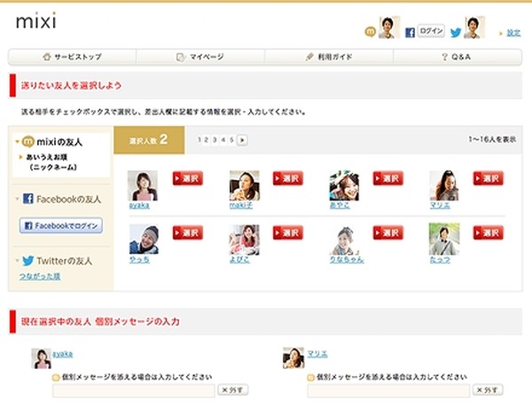The width and height of the screenshot is (532, 416).
Task: Open the りなちゃん name link
Action: (x=347, y=260)
